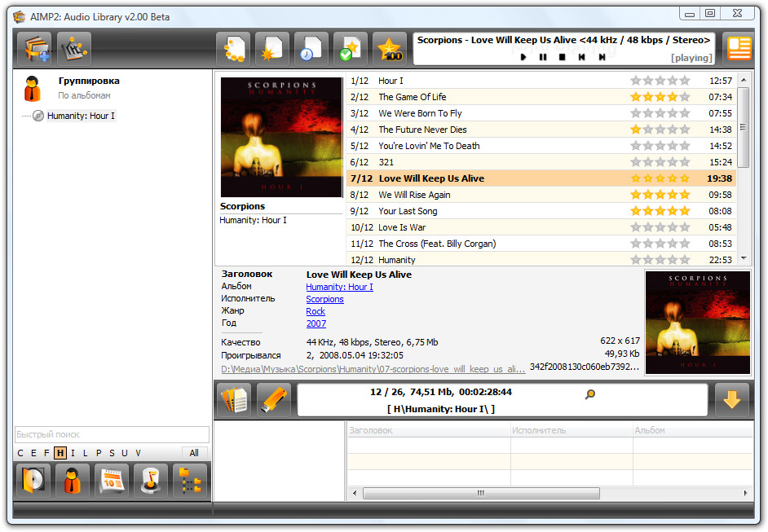Minimize the AIMP2 Audio Library window

690,13
